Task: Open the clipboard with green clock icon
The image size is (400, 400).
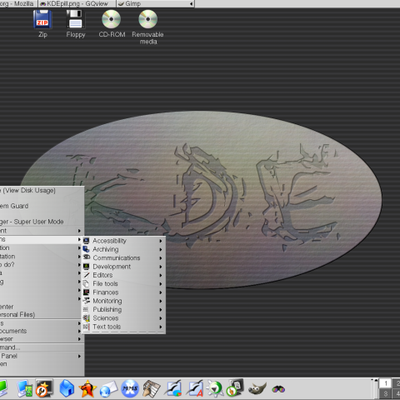Action: pyautogui.click(x=235, y=388)
